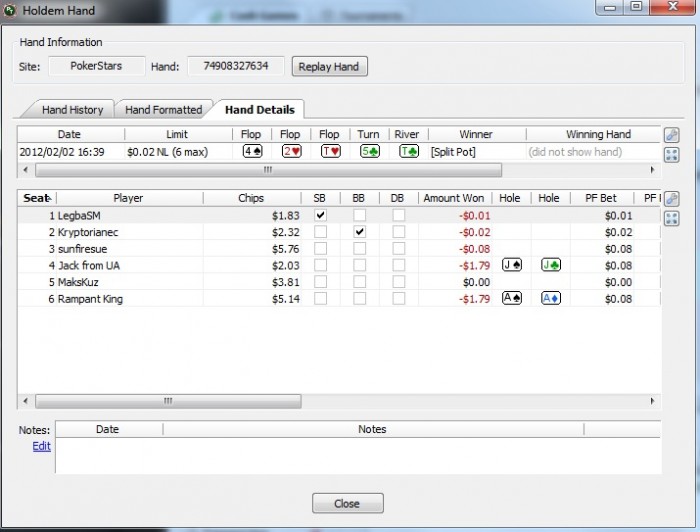The image size is (700, 532).
Task: Toggle BB checkbox for Kryptorianec
Action: point(359,232)
